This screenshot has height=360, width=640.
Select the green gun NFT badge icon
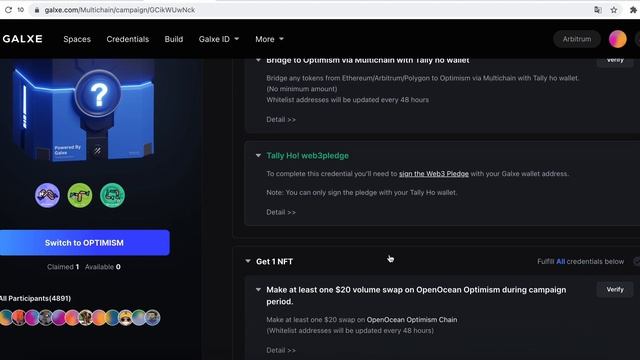click(x=80, y=195)
